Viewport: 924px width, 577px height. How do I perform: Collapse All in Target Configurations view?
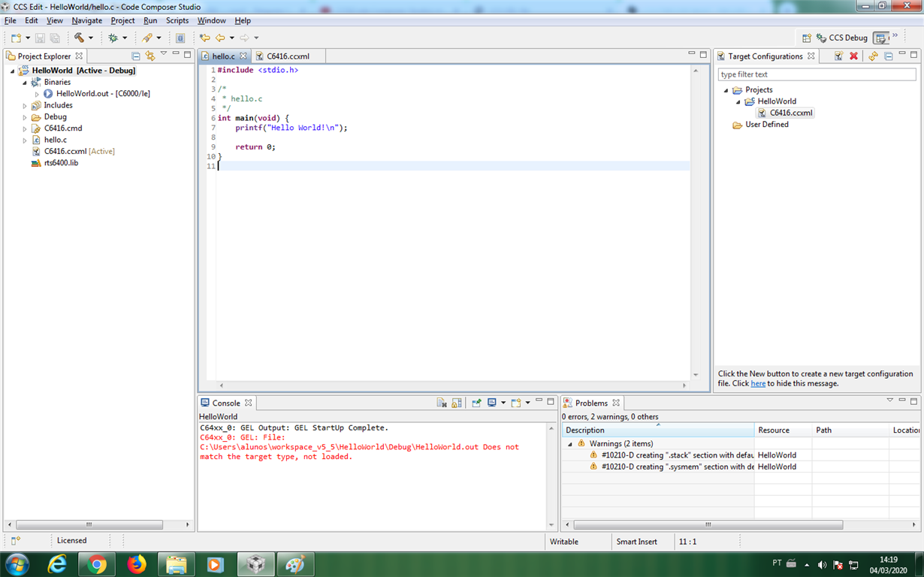coord(888,56)
